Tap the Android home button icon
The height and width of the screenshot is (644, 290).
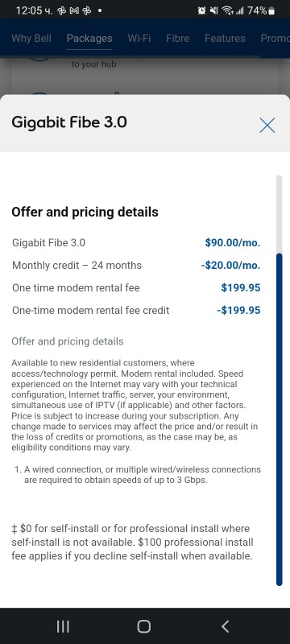click(144, 626)
